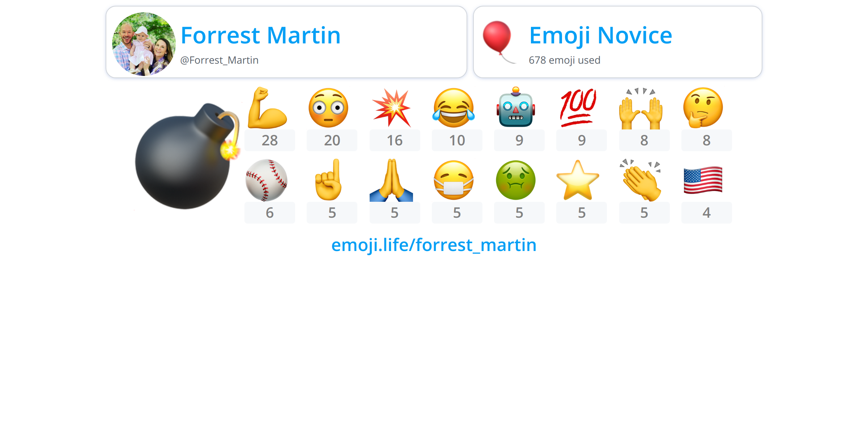Click the Forrest Martin profile name
The image size is (868, 434).
260,35
